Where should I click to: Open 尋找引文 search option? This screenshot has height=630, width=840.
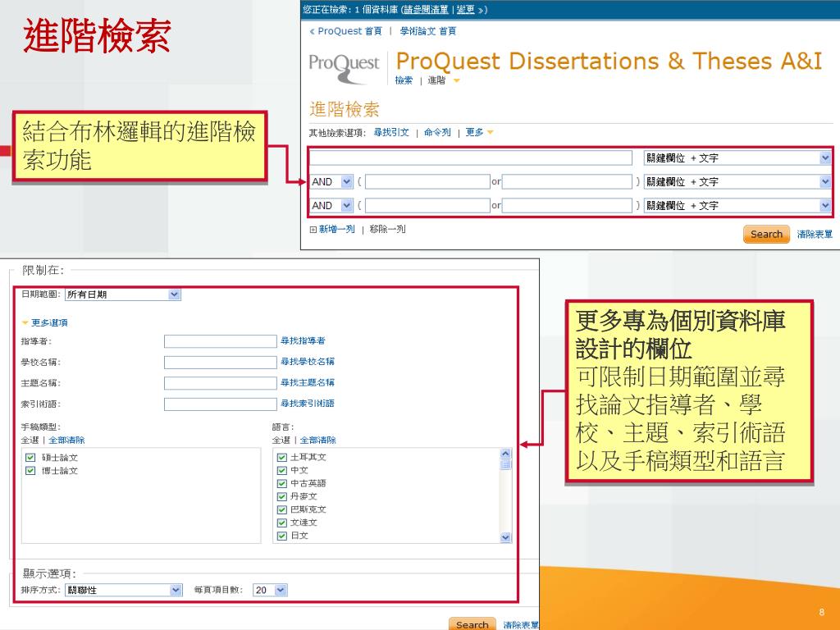click(391, 132)
